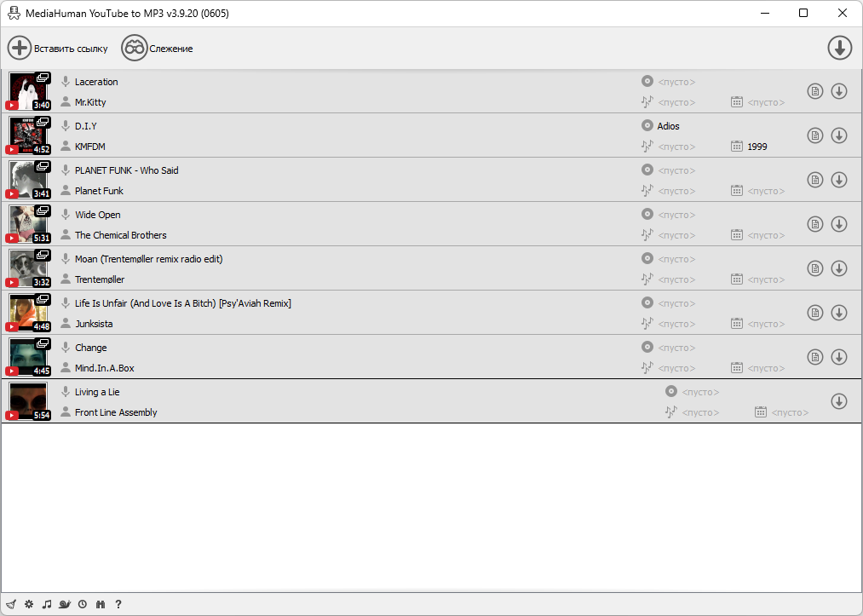Edit the artist field Mr.Kitty
The image size is (863, 616).
[90, 102]
